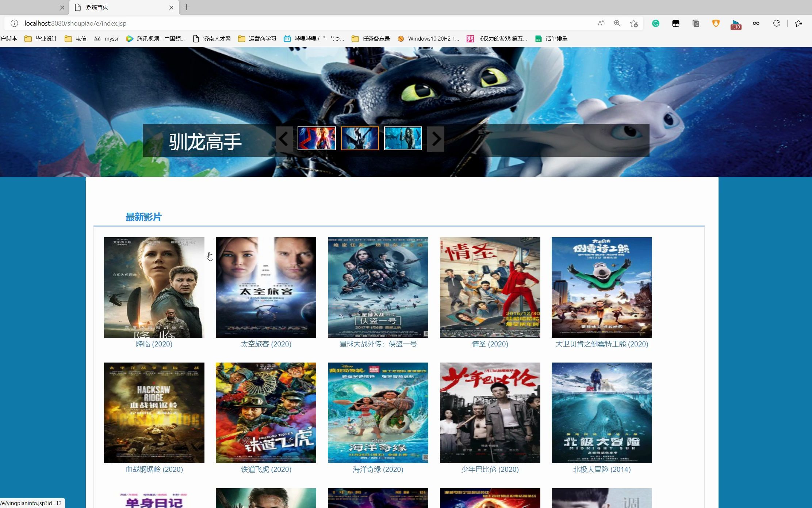
Task: Open the 情圣 movie poster
Action: pos(490,287)
